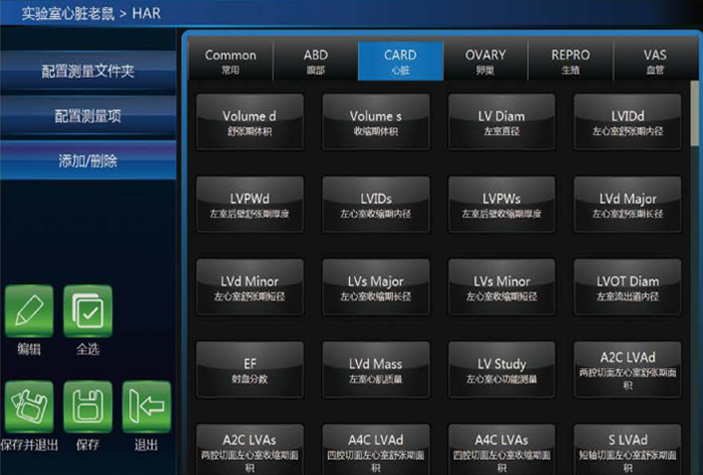703x475 pixels.
Task: Pick the LVOT Diam measurement
Action: 628,288
